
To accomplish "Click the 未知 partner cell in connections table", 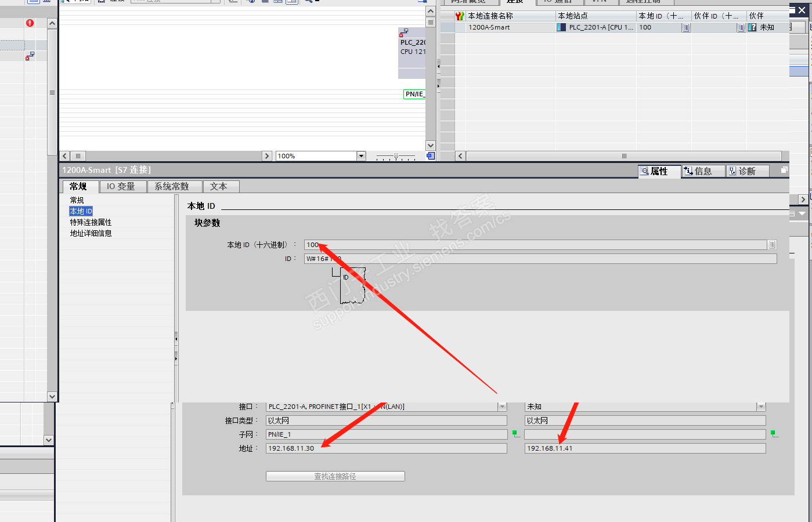I will coord(767,27).
